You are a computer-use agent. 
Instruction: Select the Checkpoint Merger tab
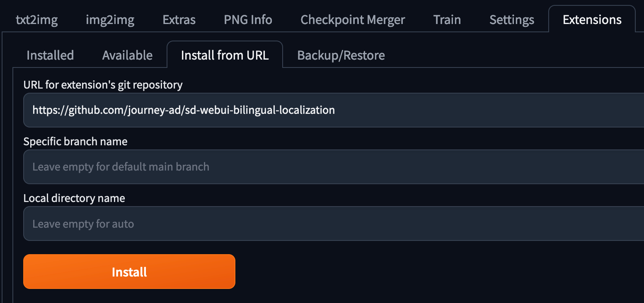pos(353,20)
